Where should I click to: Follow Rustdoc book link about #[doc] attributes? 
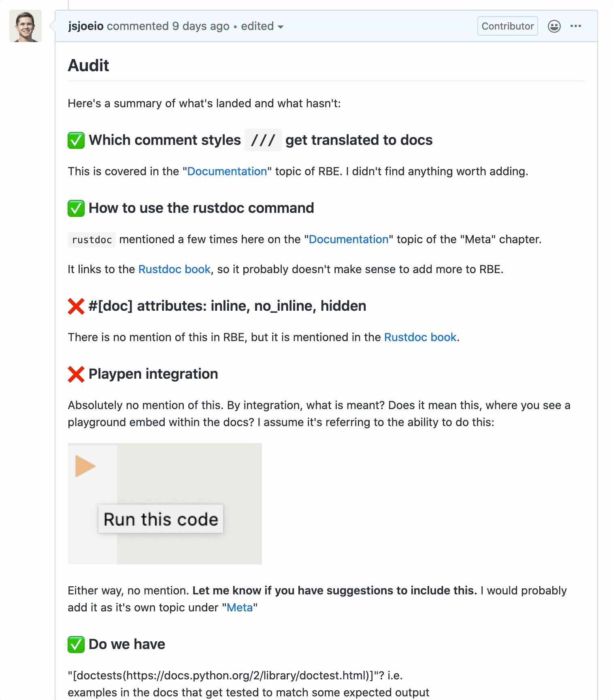[x=420, y=337]
